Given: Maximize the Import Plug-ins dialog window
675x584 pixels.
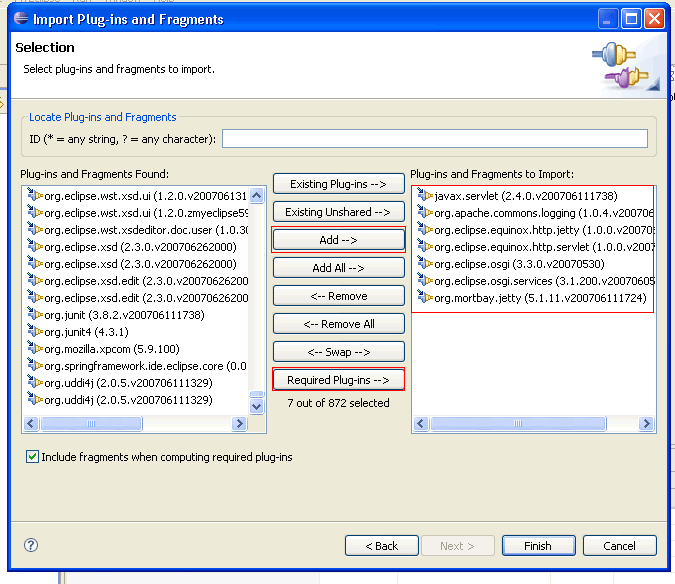Looking at the screenshot, I should [x=631, y=19].
